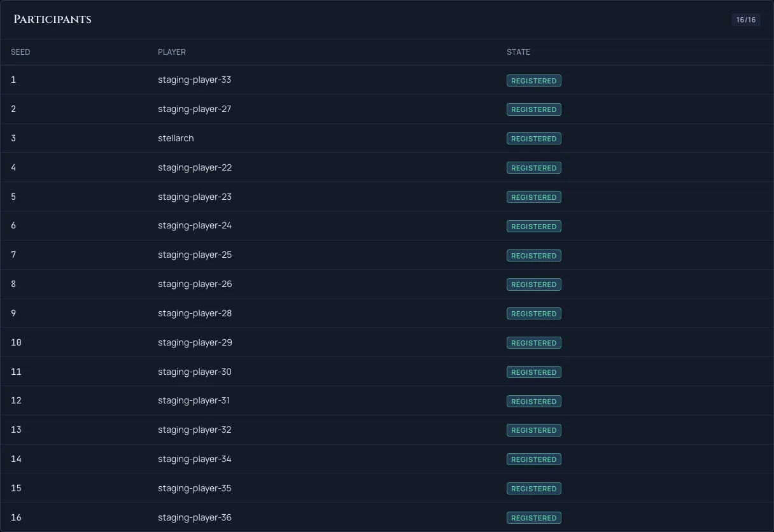
Task: Select player staging-player-32
Action: (x=195, y=430)
